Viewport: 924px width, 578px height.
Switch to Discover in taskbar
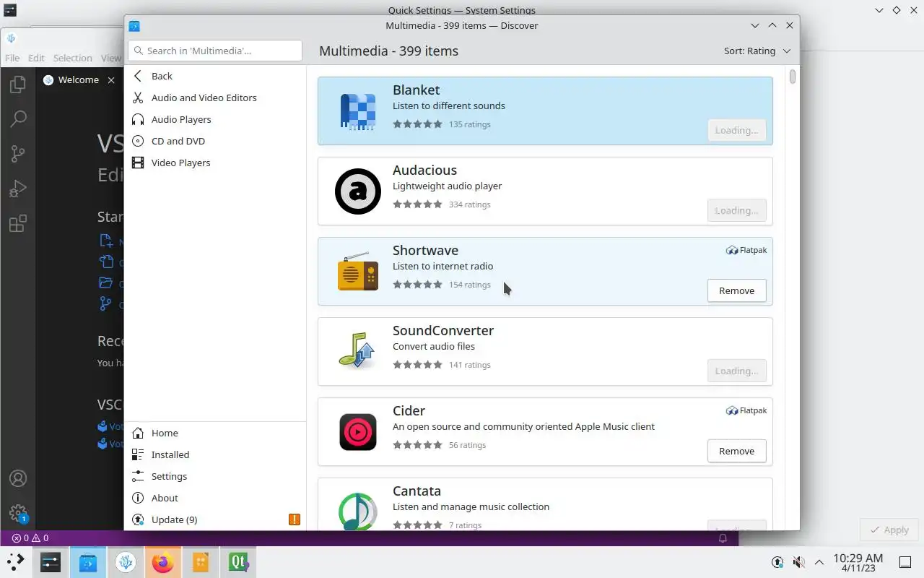[x=88, y=562]
